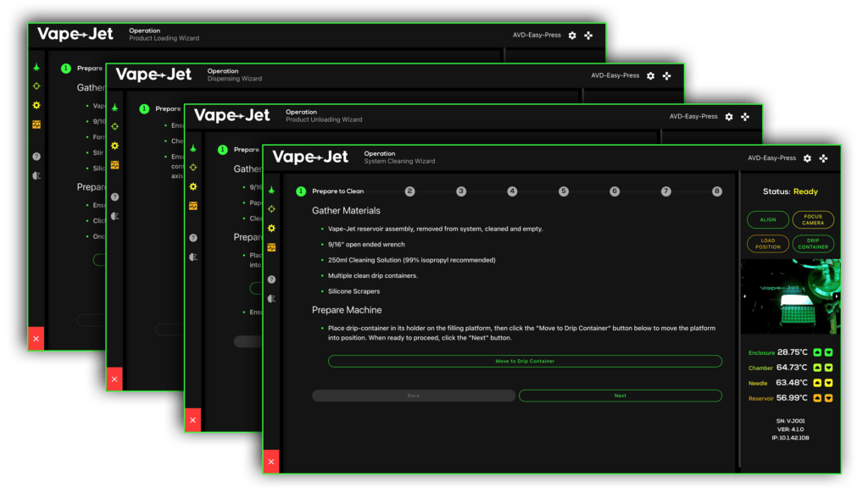
Task: Raise Chamber temperature with up arrow
Action: (x=817, y=368)
